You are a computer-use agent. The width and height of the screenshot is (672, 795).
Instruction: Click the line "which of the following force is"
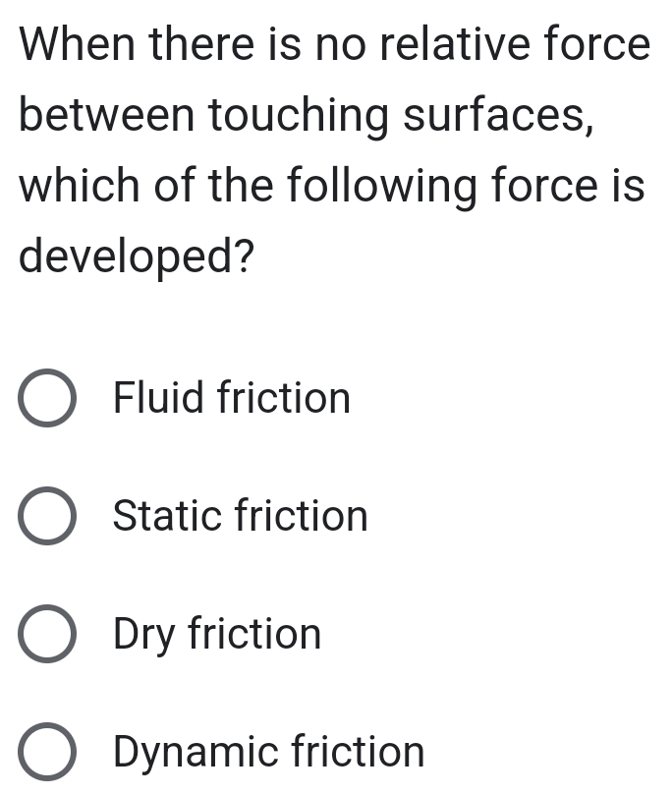(x=332, y=186)
